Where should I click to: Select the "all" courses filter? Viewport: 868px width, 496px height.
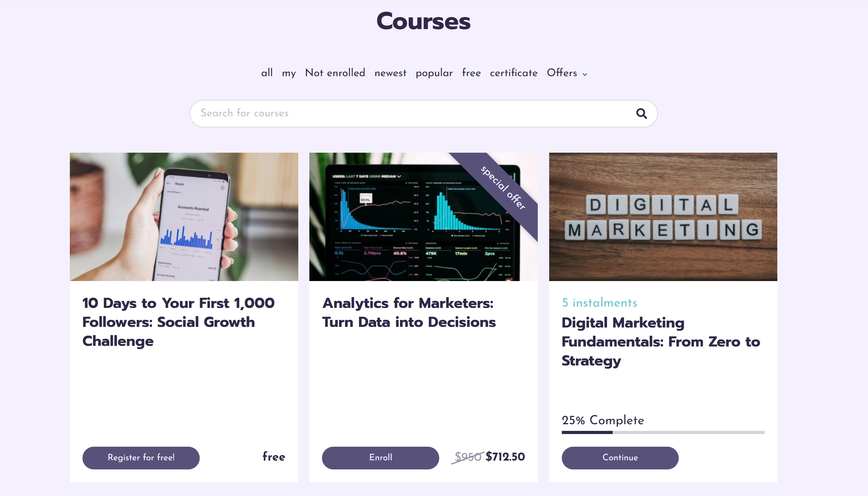click(267, 73)
